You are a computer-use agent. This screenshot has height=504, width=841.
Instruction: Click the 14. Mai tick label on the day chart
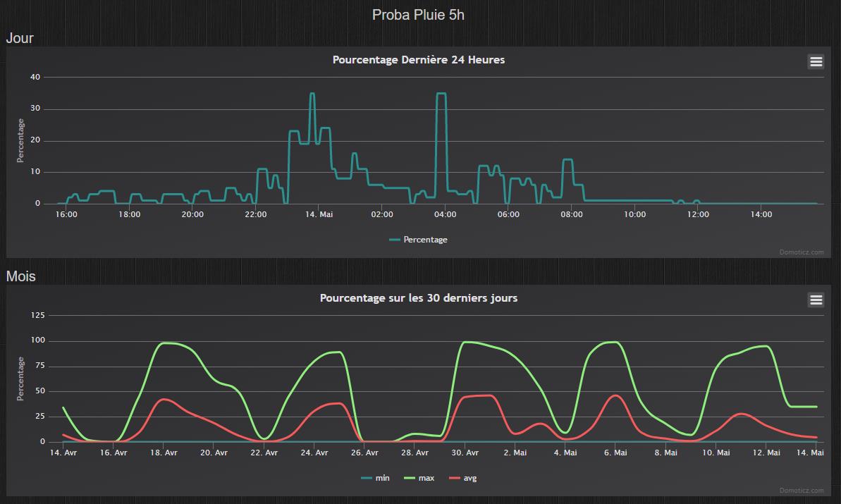[319, 214]
